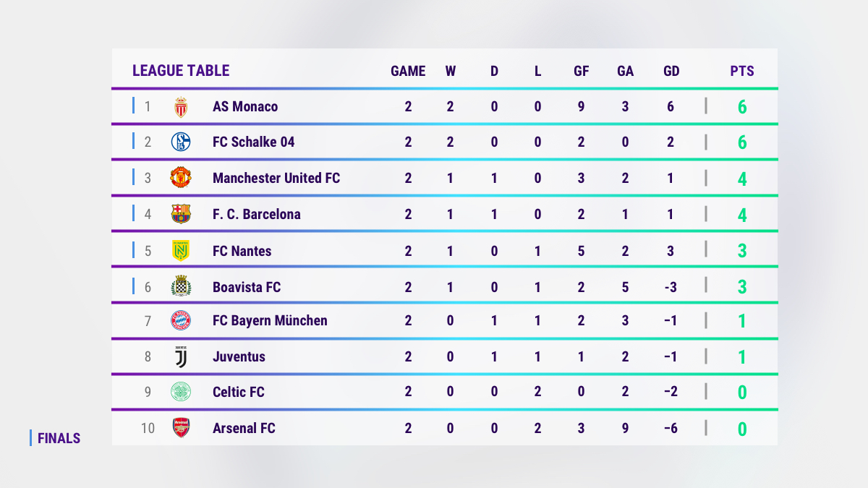Select the Arsenal FC points value
This screenshot has width=868, height=488.
(742, 429)
